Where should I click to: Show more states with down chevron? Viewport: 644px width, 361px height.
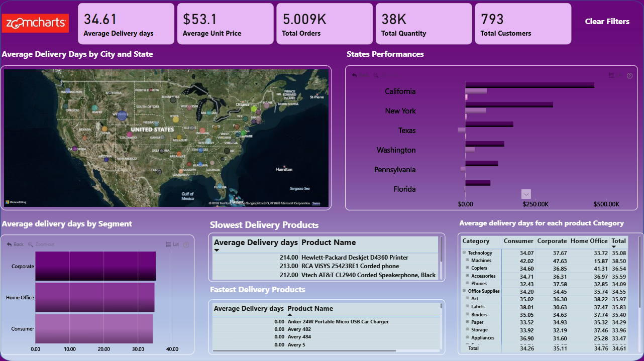(526, 194)
